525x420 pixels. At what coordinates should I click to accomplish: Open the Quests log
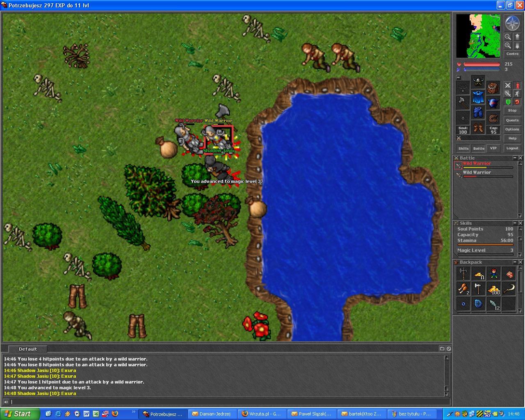click(512, 120)
